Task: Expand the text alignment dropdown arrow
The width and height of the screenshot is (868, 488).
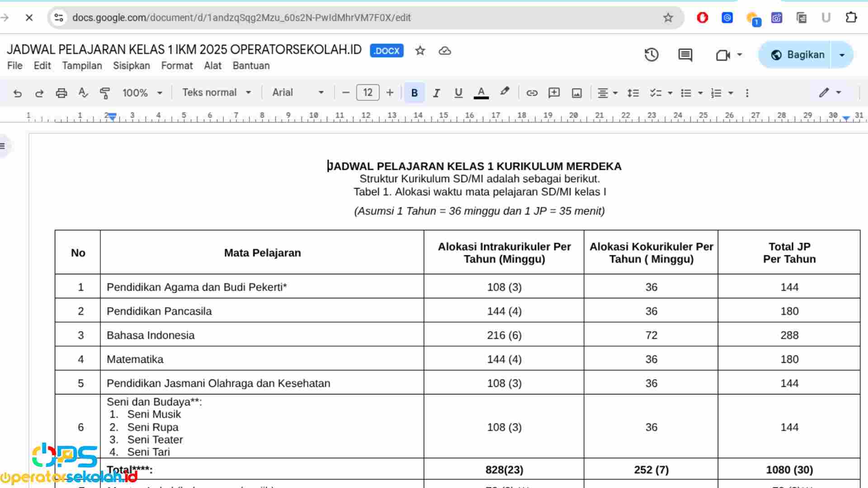Action: [615, 93]
